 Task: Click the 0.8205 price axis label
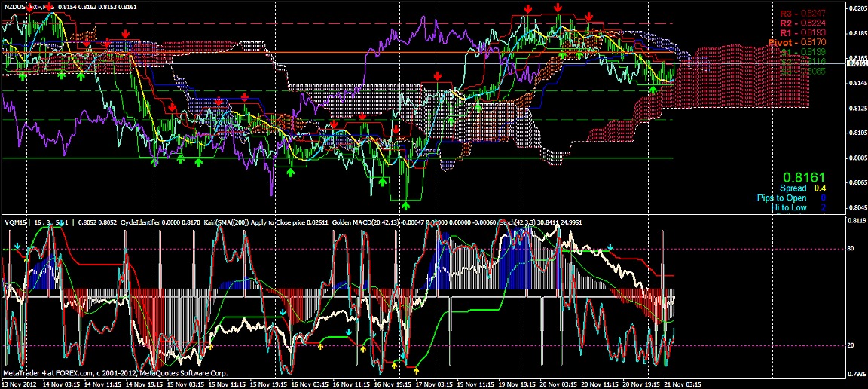pyautogui.click(x=857, y=8)
